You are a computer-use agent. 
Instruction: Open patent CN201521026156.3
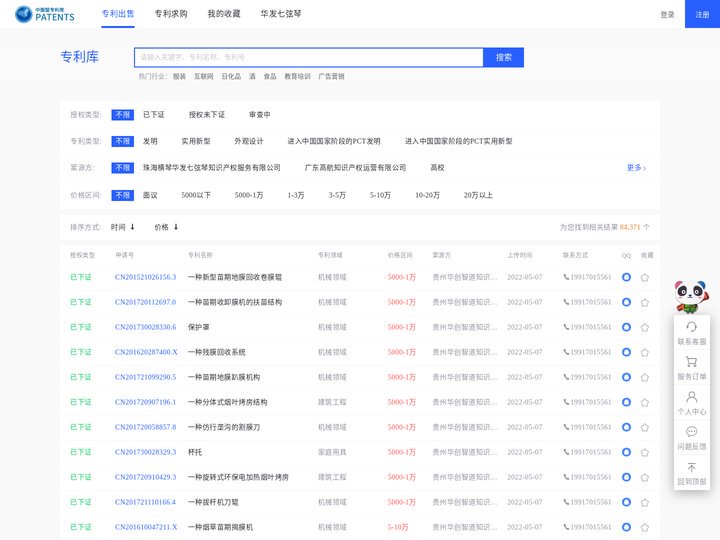click(146, 277)
